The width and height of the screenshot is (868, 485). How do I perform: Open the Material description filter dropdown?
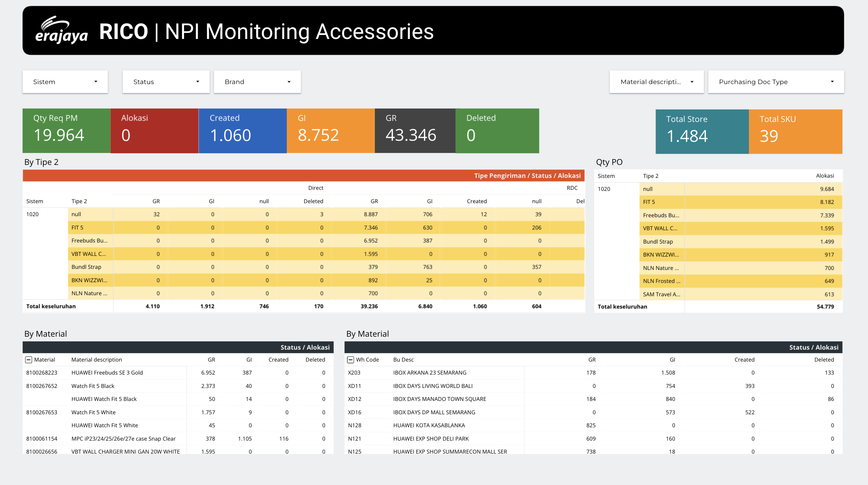tap(657, 82)
